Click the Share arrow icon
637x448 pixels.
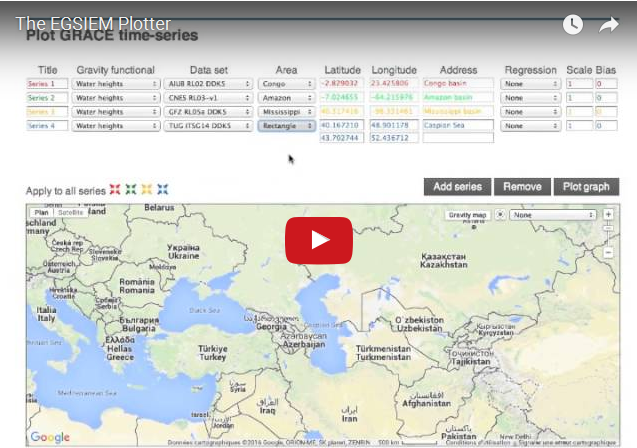coord(608,25)
